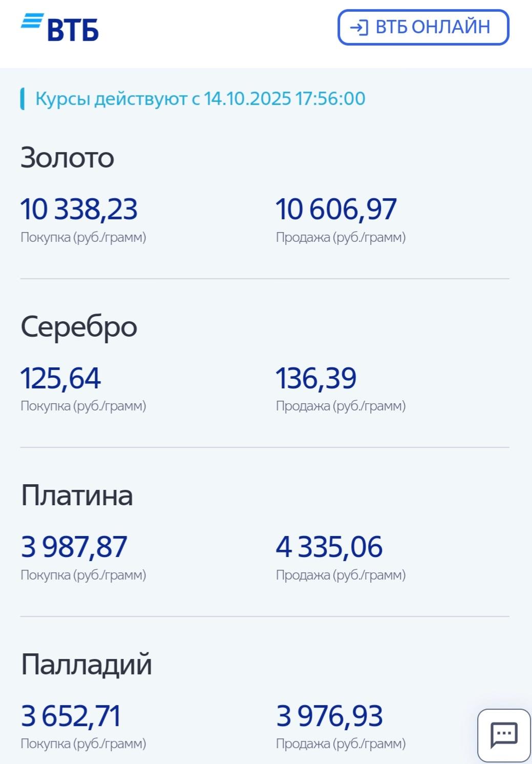Click the VTB logo
The width and height of the screenshot is (532, 764).
[x=60, y=28]
